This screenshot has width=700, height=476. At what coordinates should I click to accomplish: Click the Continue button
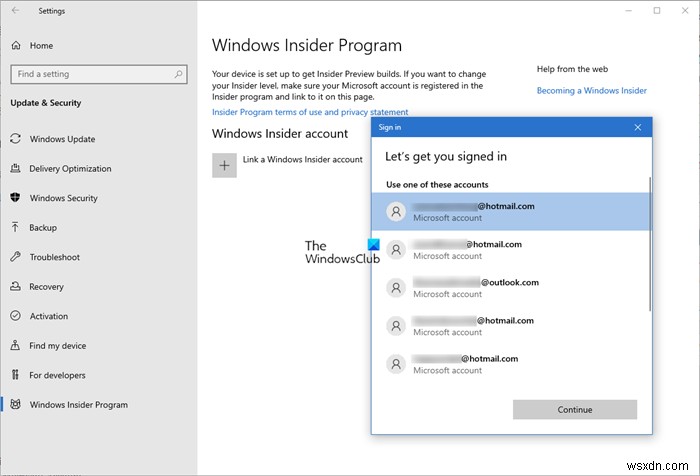(x=575, y=409)
